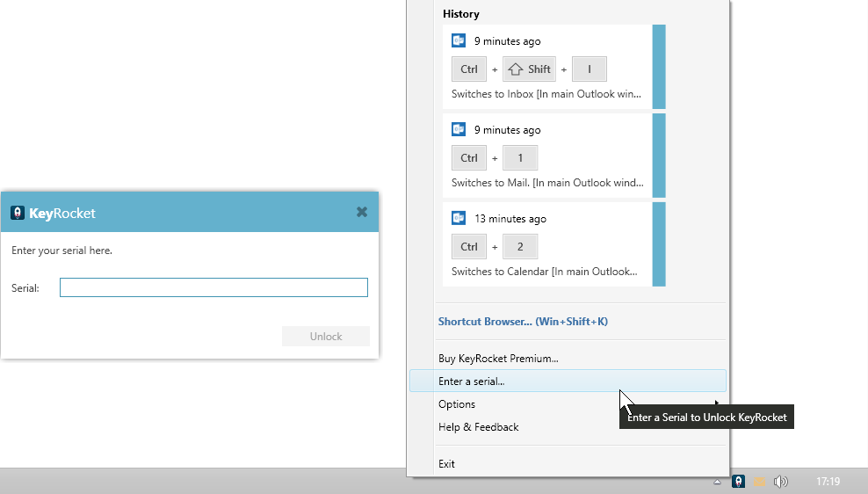Click the blue bar beside the Switches to Calendar entry
Image resolution: width=868 pixels, height=494 pixels.
pos(659,244)
